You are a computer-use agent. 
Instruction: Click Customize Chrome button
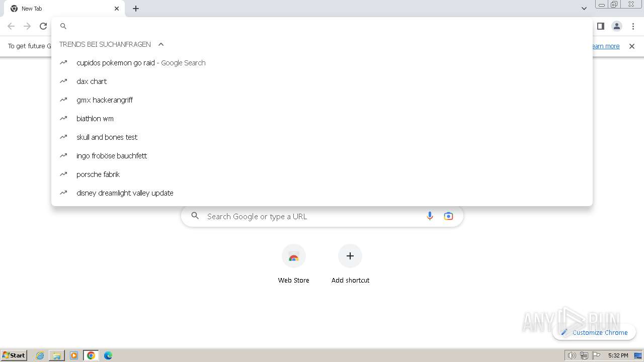coord(594,332)
